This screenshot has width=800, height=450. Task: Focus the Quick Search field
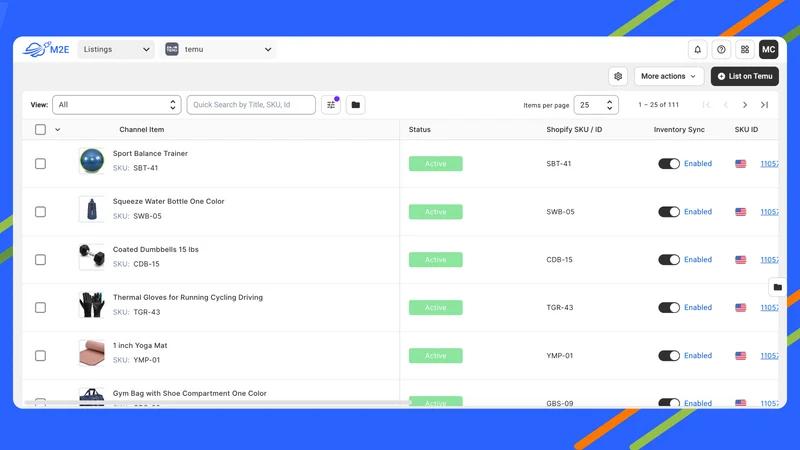coord(251,105)
